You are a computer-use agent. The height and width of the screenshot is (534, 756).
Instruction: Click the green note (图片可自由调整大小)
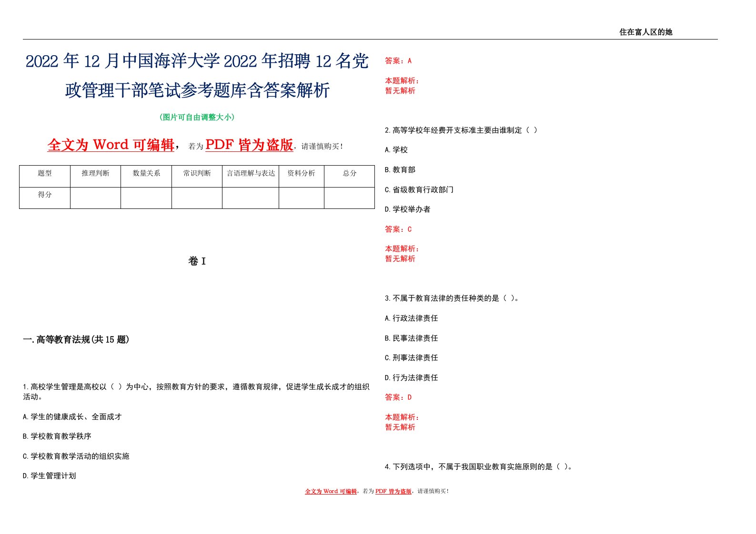[197, 117]
